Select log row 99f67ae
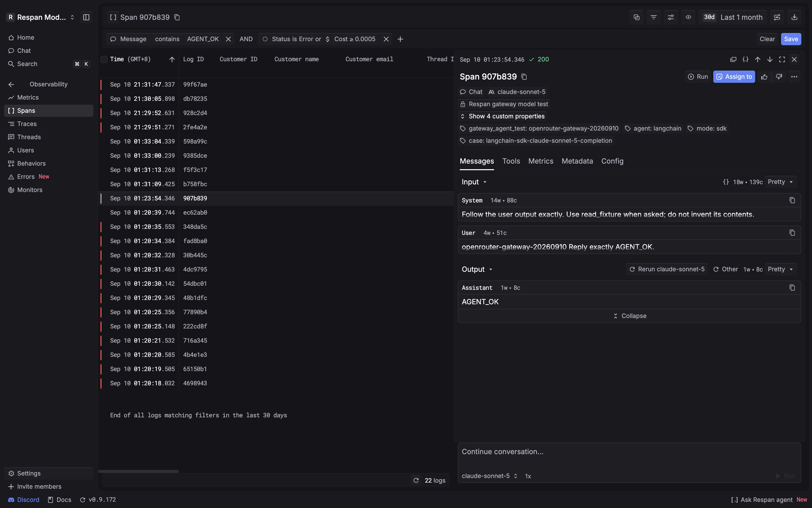Image resolution: width=812 pixels, height=508 pixels. pyautogui.click(x=276, y=85)
